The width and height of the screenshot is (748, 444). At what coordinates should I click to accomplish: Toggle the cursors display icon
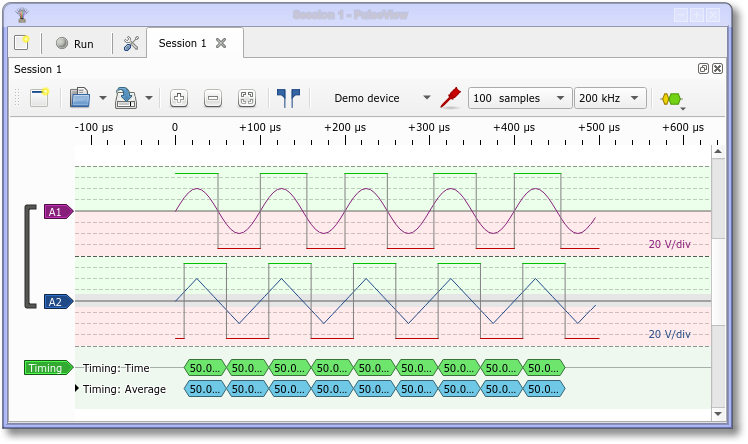pyautogui.click(x=289, y=98)
